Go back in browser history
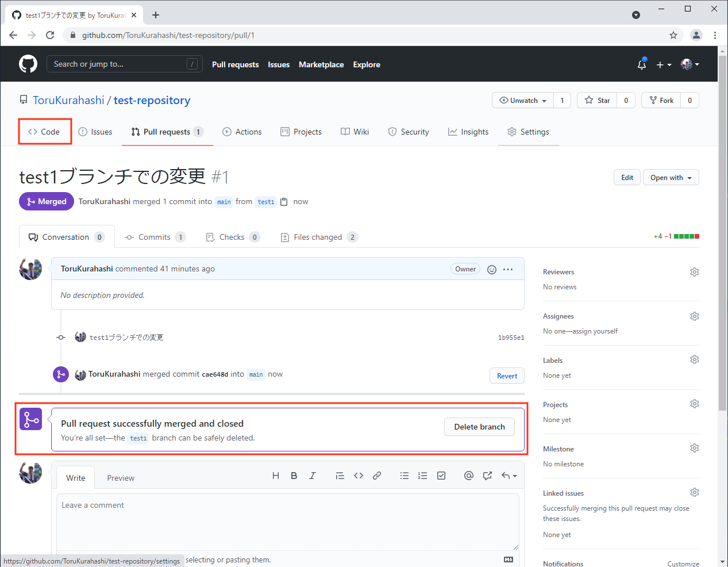The image size is (728, 567). [13, 35]
